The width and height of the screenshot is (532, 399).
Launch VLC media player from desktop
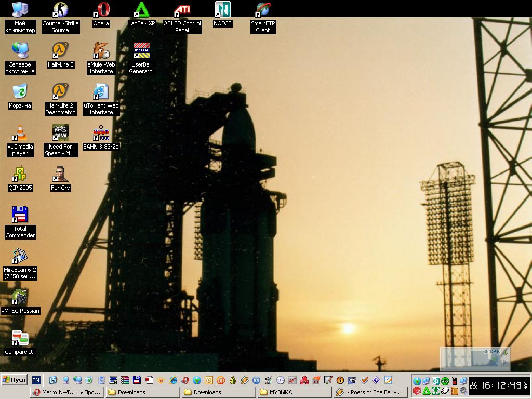20,133
